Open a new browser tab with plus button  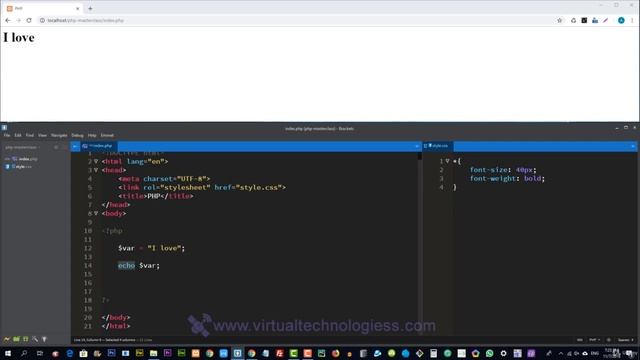click(90, 8)
